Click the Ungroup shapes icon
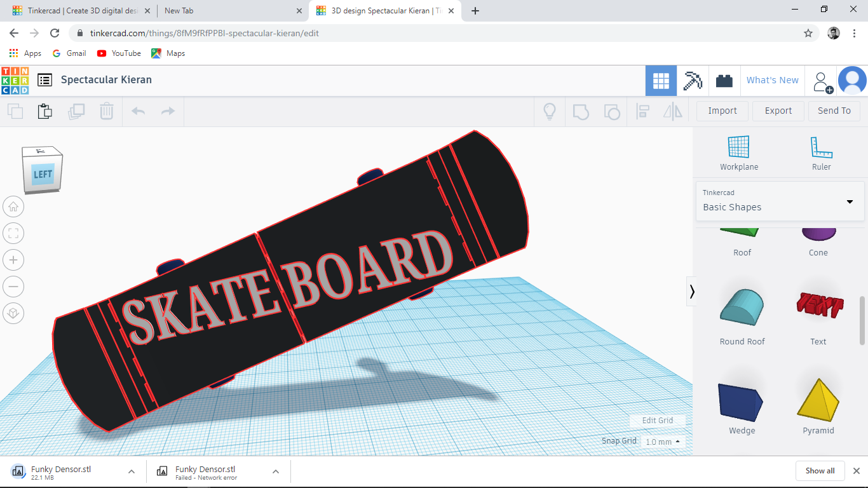 tap(611, 112)
